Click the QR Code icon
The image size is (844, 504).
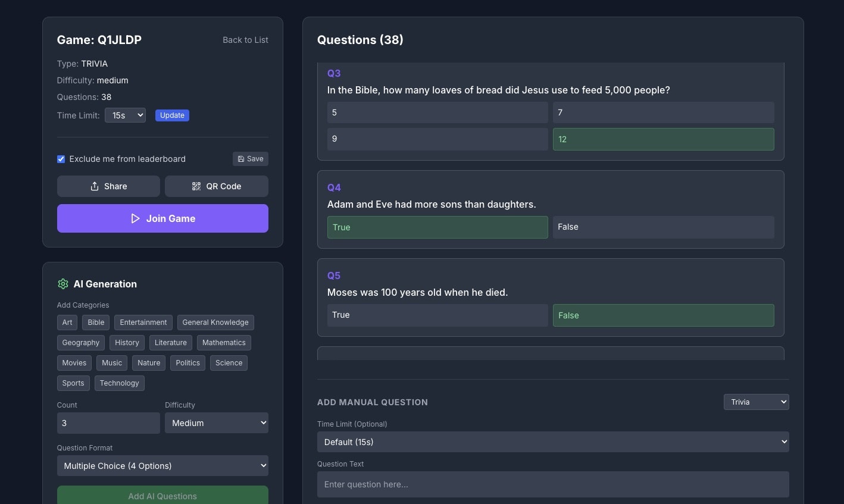click(x=196, y=186)
